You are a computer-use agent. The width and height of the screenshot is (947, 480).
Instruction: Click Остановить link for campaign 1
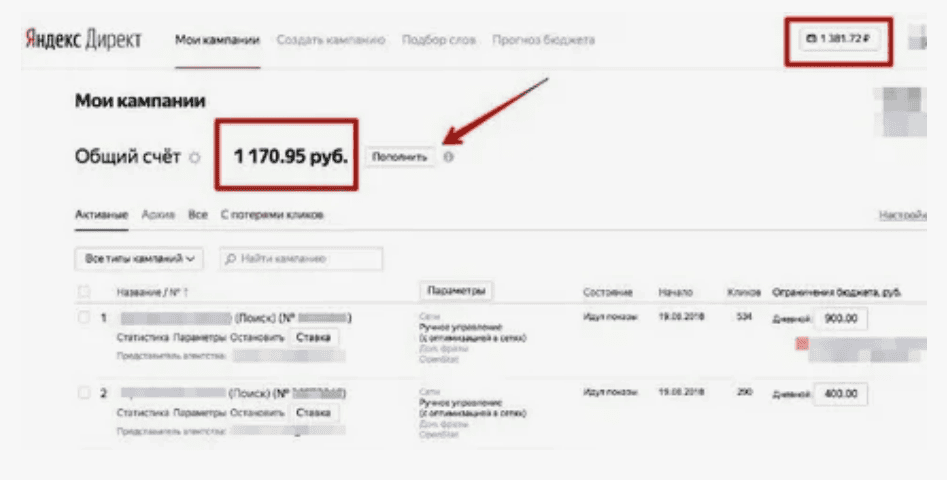pyautogui.click(x=257, y=338)
